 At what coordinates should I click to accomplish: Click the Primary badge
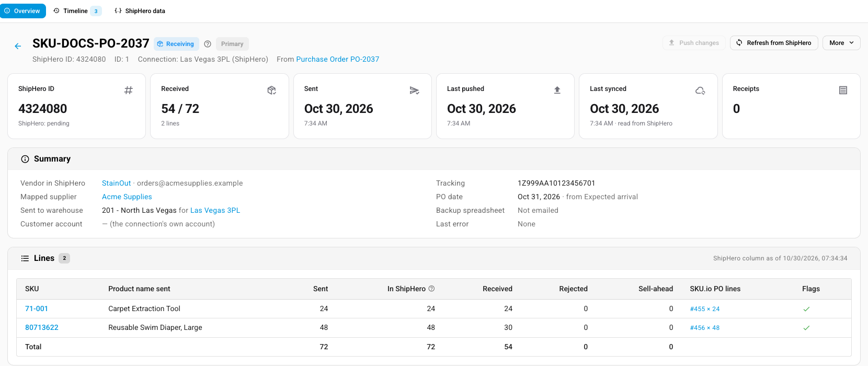[232, 44]
